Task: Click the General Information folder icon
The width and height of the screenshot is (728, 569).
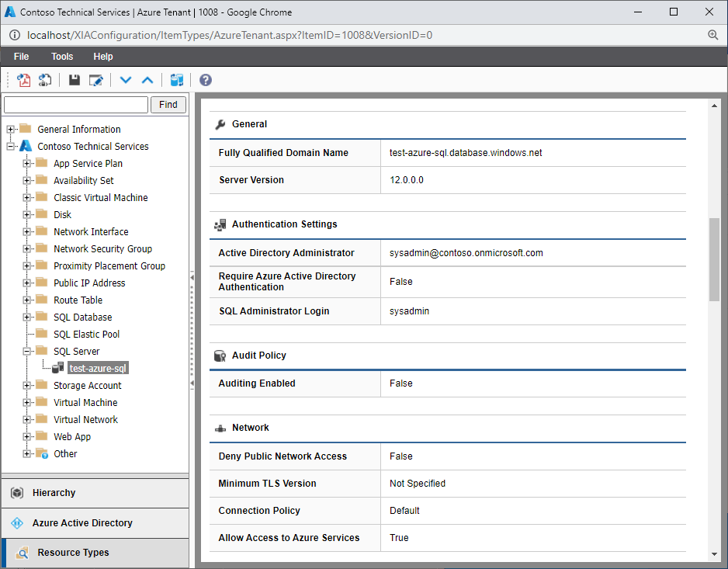Action: (x=26, y=128)
